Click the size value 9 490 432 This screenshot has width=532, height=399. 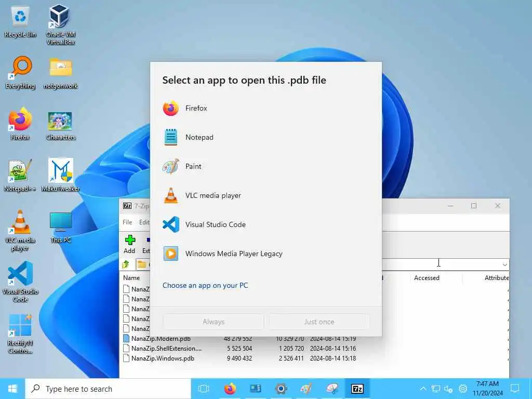pos(239,358)
